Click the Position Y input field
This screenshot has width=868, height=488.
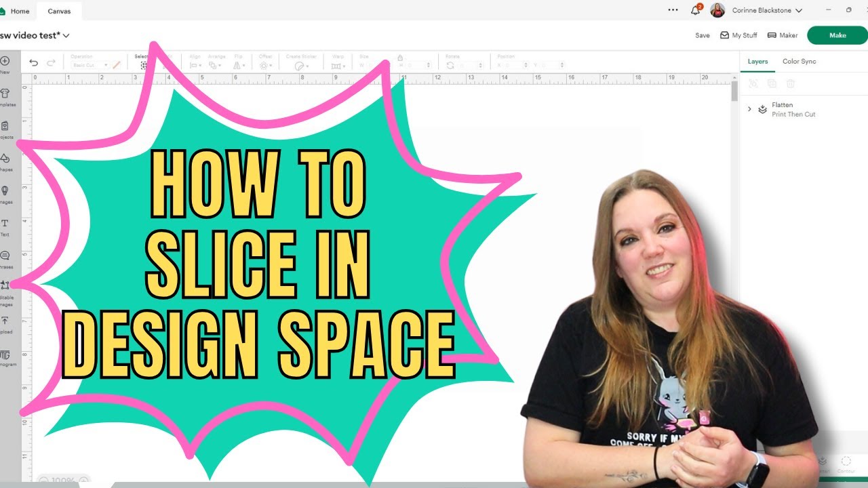[x=551, y=65]
